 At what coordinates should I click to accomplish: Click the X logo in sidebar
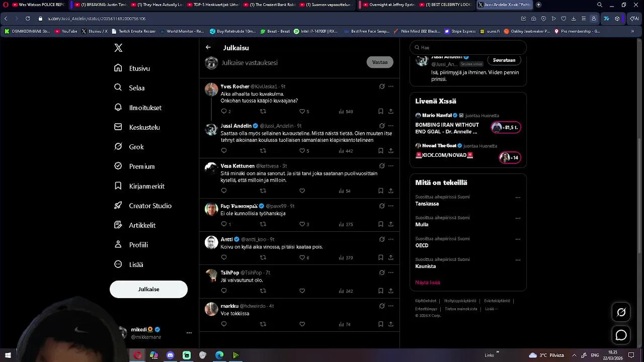point(118,48)
